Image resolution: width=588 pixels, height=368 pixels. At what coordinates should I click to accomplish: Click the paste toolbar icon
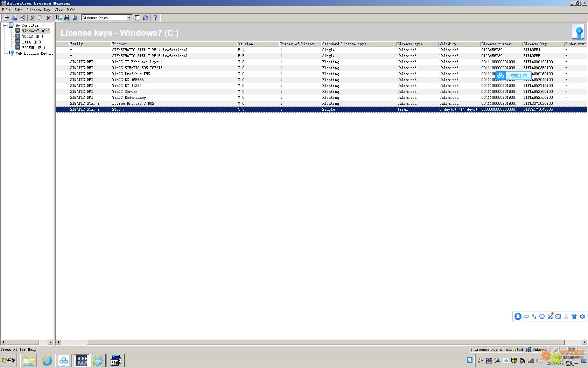coord(41,18)
